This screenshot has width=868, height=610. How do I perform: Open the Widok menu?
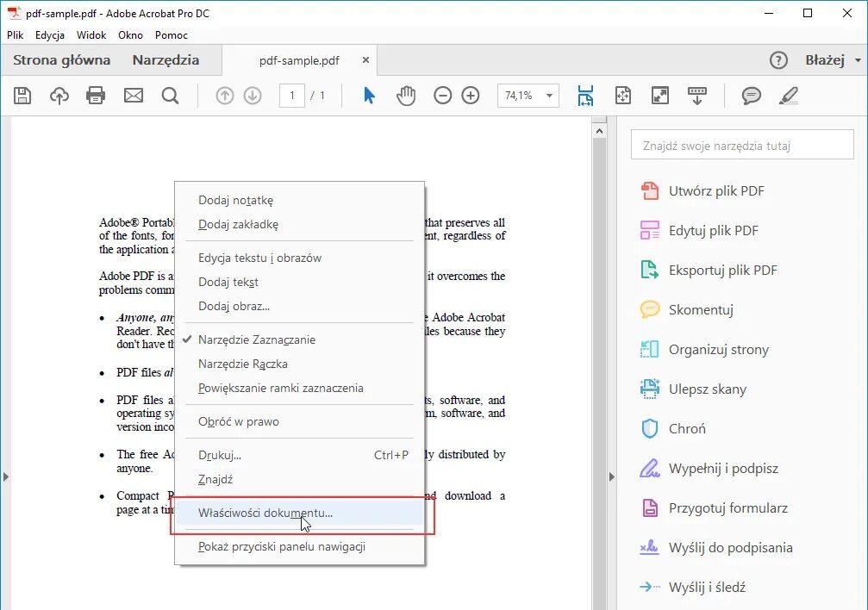point(91,34)
